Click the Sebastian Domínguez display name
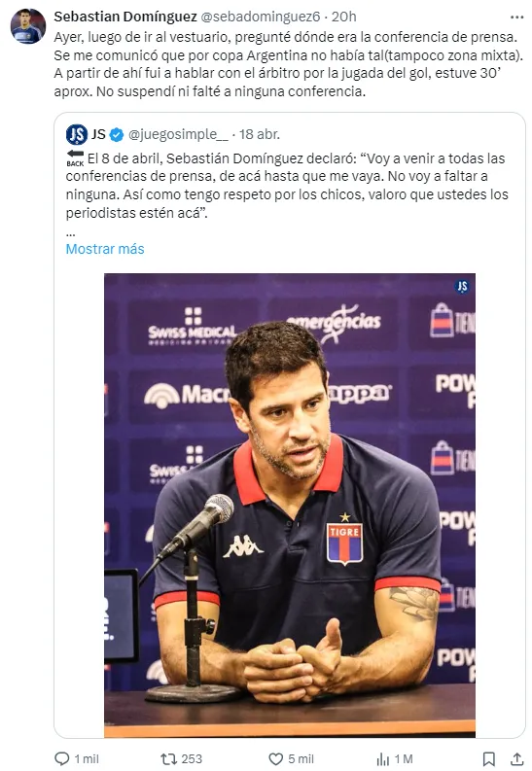The height and width of the screenshot is (771, 532). coord(125,17)
